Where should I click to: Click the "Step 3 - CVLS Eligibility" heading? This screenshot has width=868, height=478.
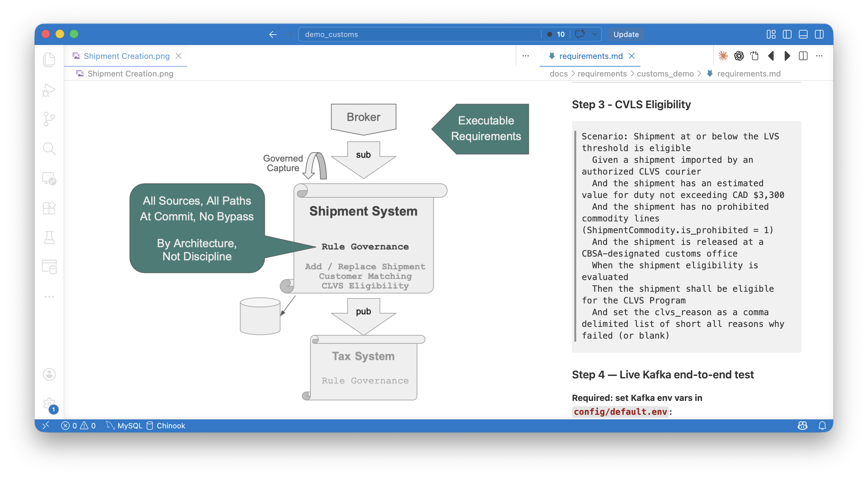point(631,105)
